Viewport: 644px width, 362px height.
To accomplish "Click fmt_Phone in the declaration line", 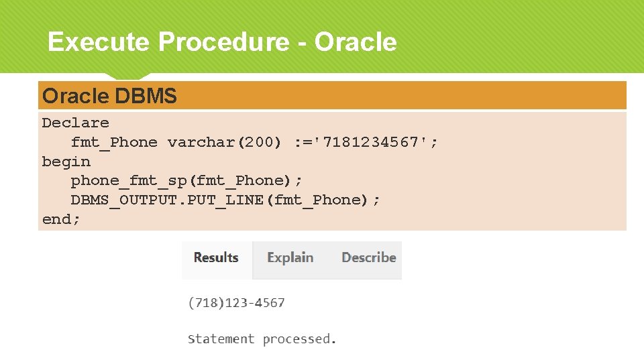I will click(x=114, y=142).
